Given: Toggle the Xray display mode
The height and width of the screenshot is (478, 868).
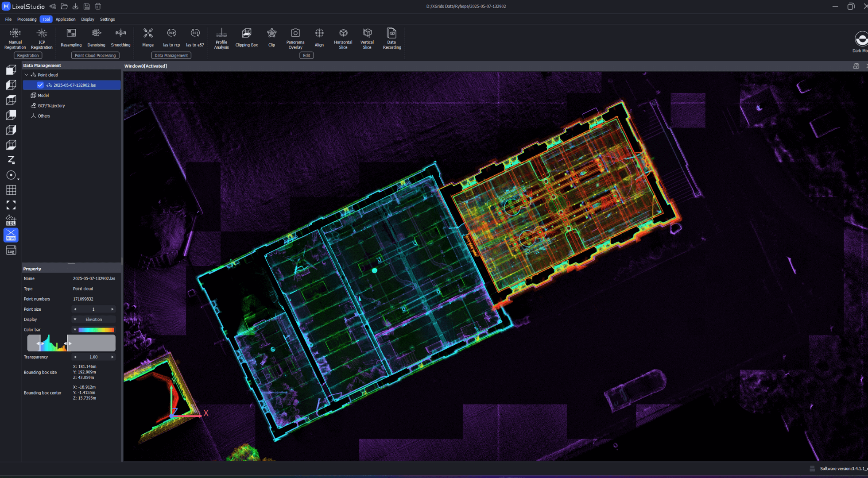Looking at the screenshot, I should pyautogui.click(x=11, y=235).
